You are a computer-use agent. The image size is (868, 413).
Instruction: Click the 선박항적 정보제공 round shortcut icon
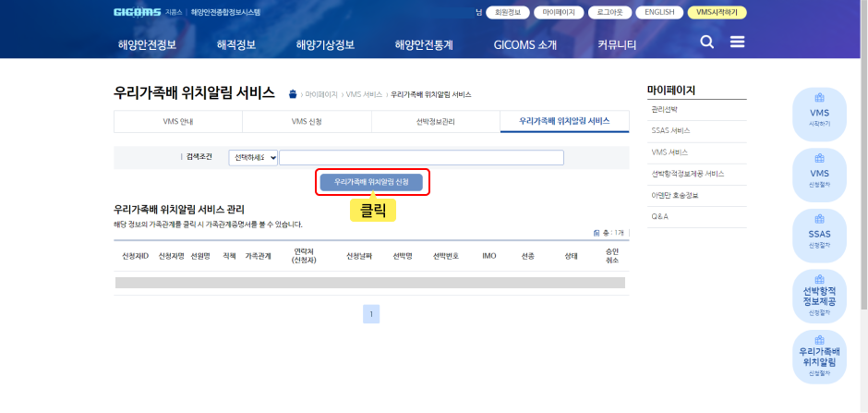point(819,297)
